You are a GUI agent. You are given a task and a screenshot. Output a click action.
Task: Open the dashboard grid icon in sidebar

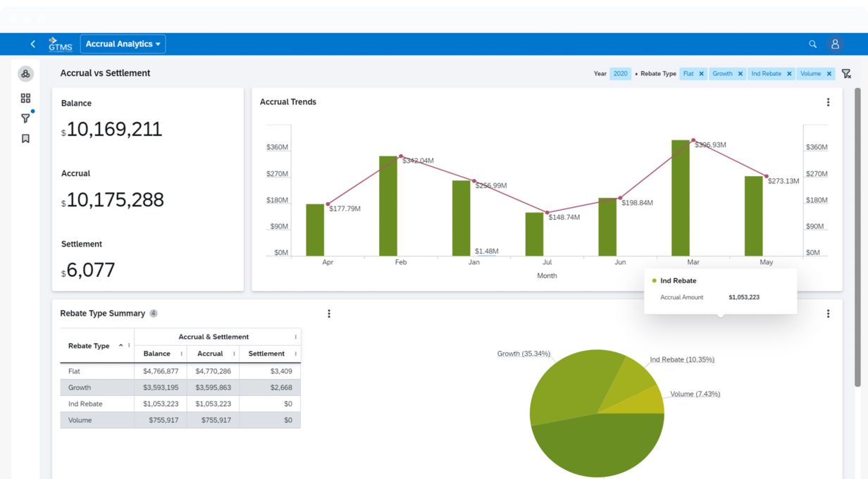pyautogui.click(x=25, y=99)
